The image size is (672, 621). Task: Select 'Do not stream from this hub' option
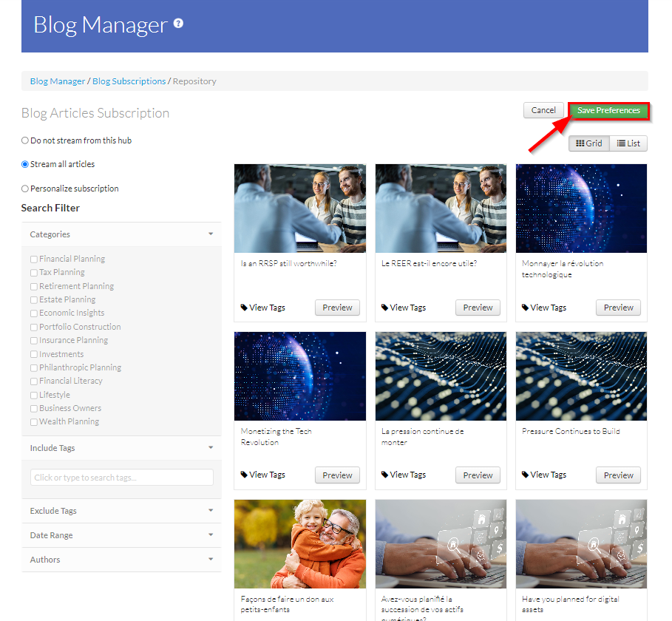[x=25, y=140]
